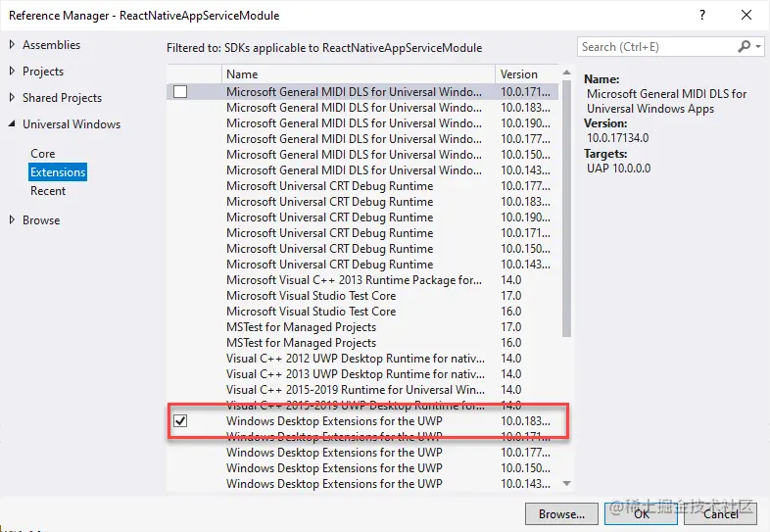Select Visual C++ 2013 UWP Desktop Runtime row
The width and height of the screenshot is (770, 532).
coord(362,374)
